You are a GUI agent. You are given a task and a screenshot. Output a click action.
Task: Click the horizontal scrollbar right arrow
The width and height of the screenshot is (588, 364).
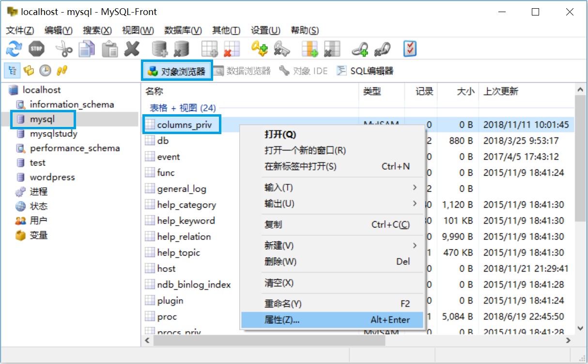pyautogui.click(x=569, y=341)
